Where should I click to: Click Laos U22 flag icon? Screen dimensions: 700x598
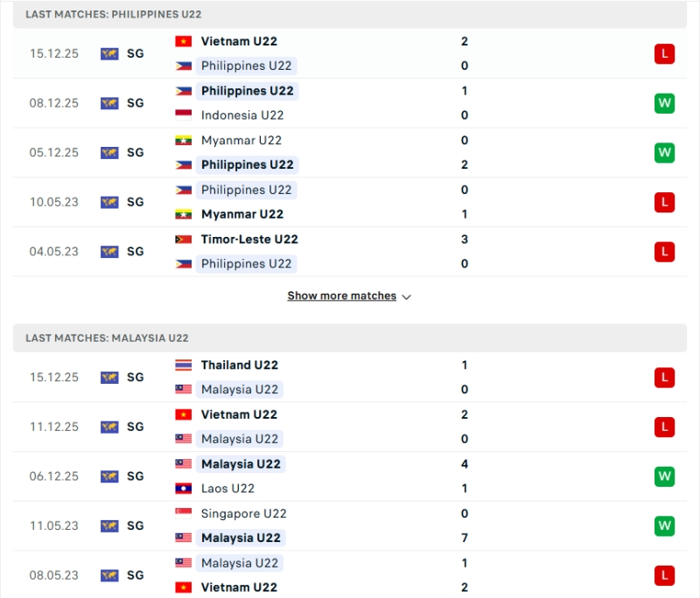[184, 489]
